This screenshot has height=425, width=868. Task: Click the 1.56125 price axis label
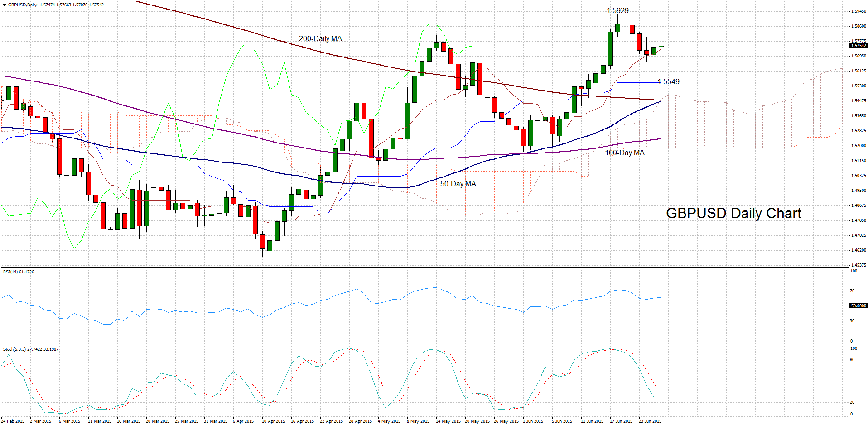858,71
